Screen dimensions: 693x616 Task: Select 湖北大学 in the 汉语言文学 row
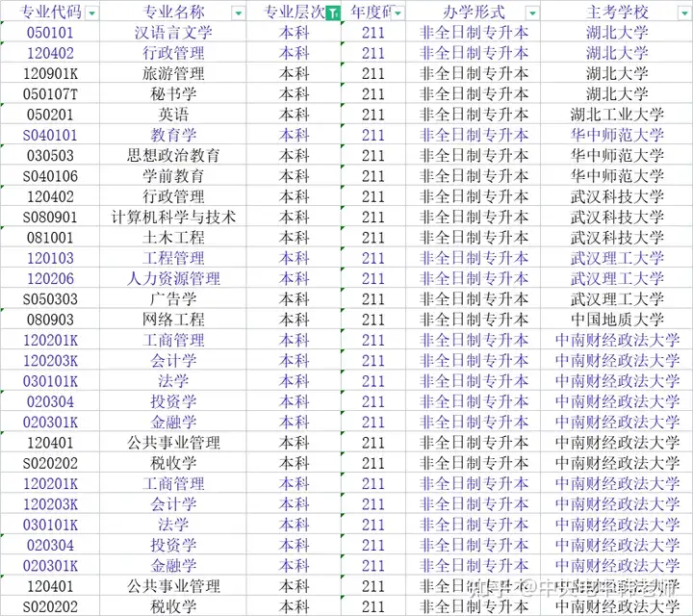pyautogui.click(x=617, y=33)
